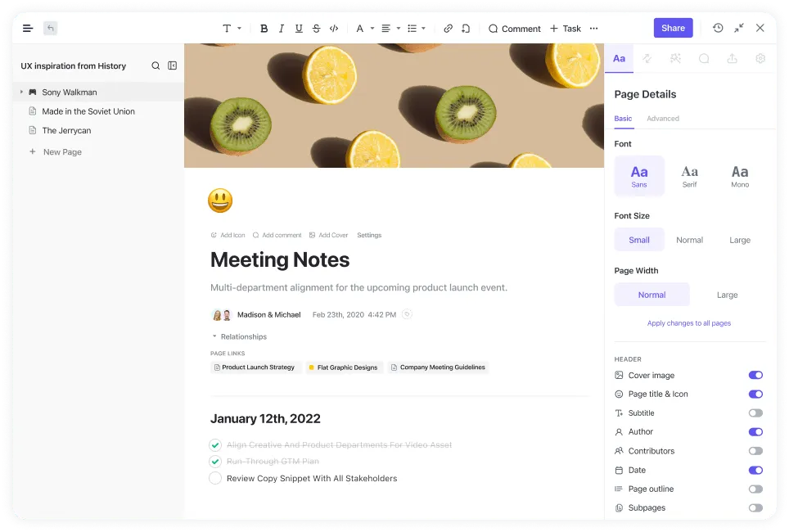Image resolution: width=789 pixels, height=532 pixels.
Task: Open the list type dropdown
Action: 416,28
